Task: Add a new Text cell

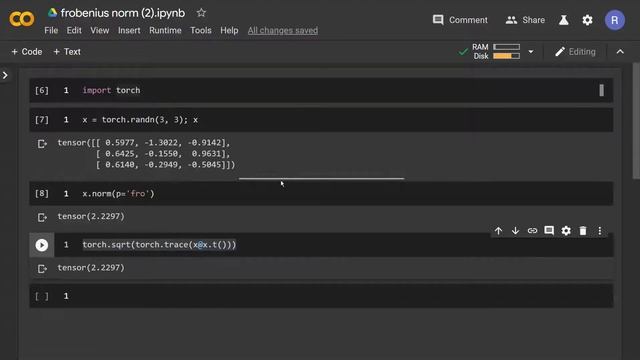Action: click(67, 52)
